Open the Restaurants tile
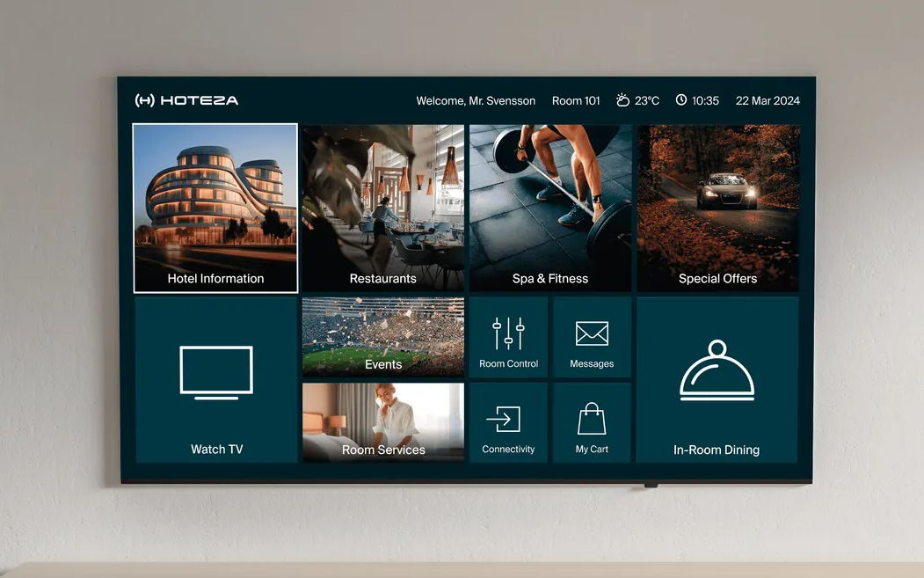 (383, 209)
